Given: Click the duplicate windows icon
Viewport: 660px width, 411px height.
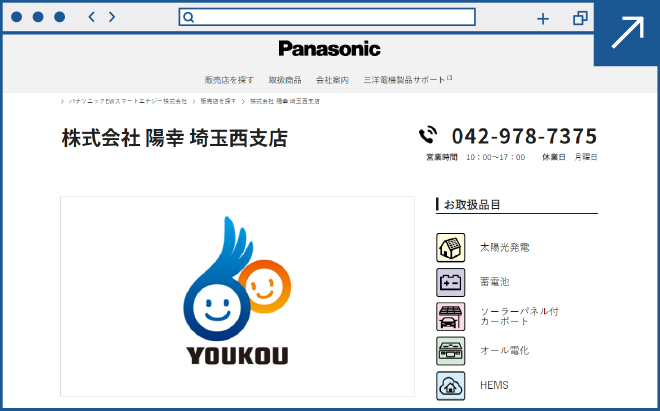Looking at the screenshot, I should (580, 18).
